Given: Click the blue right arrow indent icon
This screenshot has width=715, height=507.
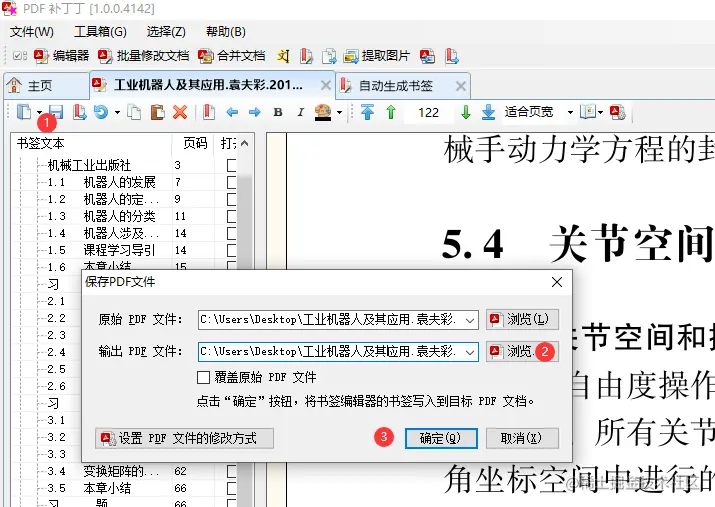Looking at the screenshot, I should click(x=254, y=112).
